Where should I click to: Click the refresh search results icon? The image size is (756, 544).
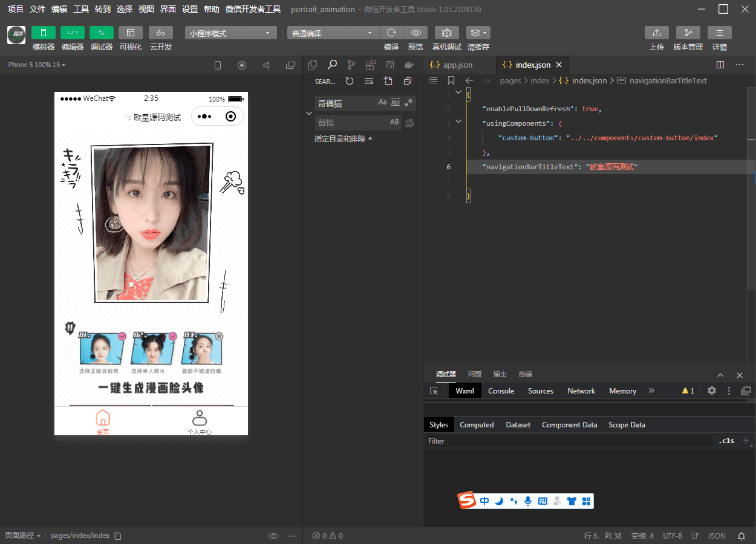pos(350,81)
